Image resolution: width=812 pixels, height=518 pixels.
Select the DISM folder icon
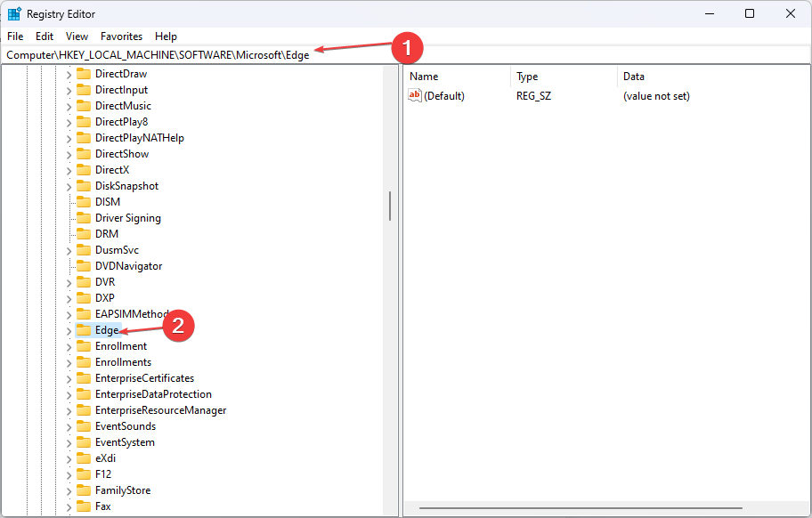click(84, 202)
